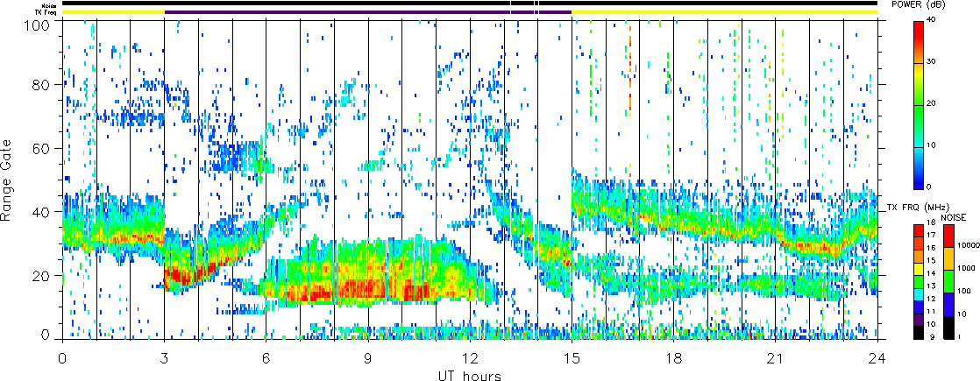980x381 pixels.
Task: Click UT hours tick label 21
Action: [776, 358]
